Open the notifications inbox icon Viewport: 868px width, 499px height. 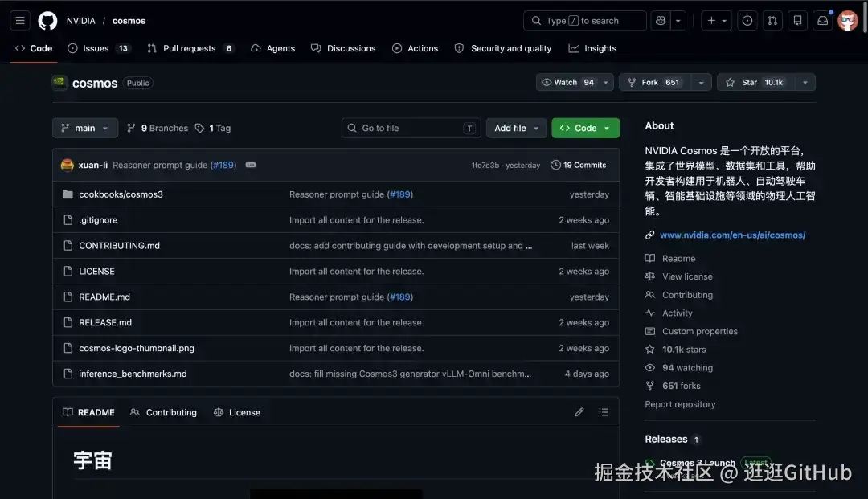click(823, 21)
